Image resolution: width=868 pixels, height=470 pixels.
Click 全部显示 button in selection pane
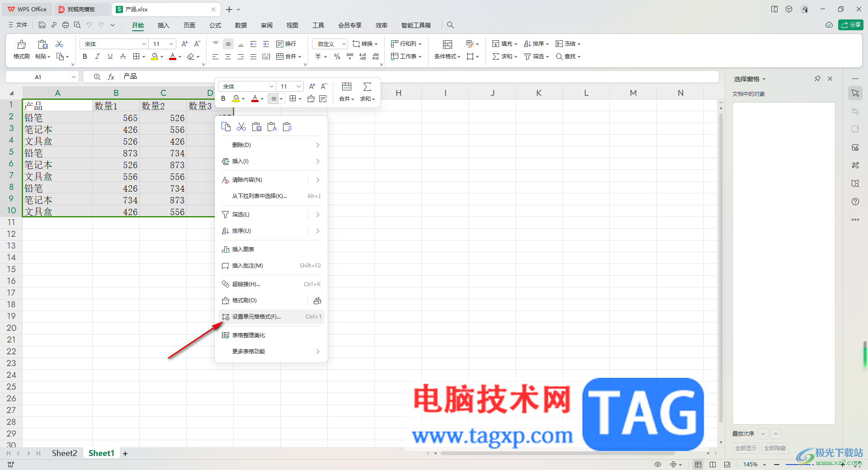point(745,448)
